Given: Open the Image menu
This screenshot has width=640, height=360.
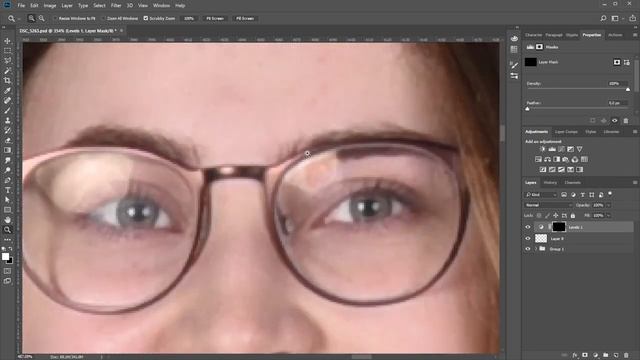Looking at the screenshot, I should [50, 6].
